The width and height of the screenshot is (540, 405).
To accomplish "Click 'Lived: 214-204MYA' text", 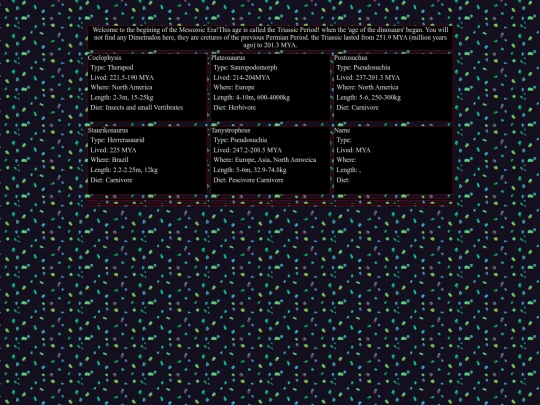I will 241,77.
